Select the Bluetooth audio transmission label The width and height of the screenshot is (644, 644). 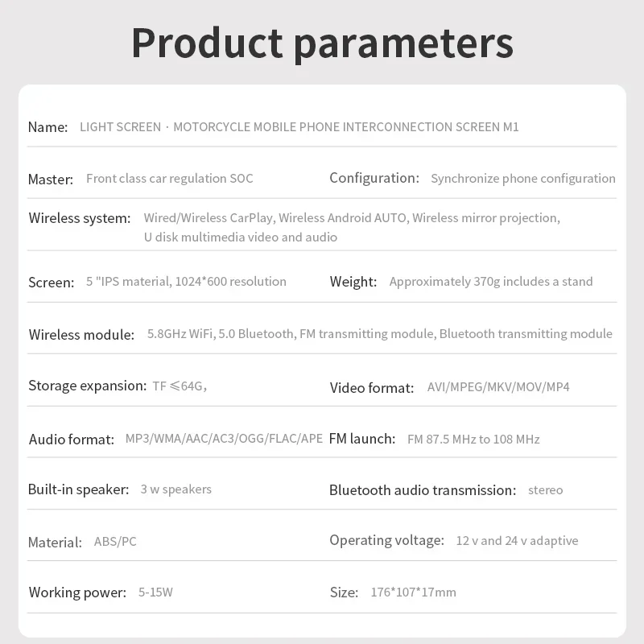pyautogui.click(x=423, y=490)
